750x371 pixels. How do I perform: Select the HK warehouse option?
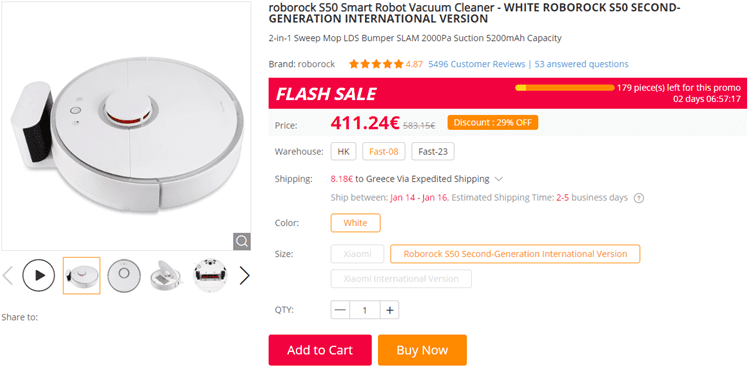(x=343, y=152)
